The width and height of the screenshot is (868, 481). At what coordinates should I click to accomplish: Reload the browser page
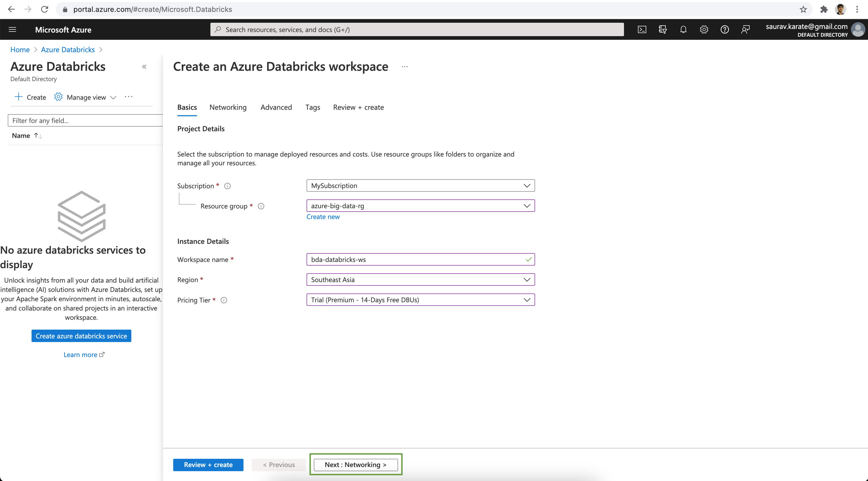click(44, 10)
